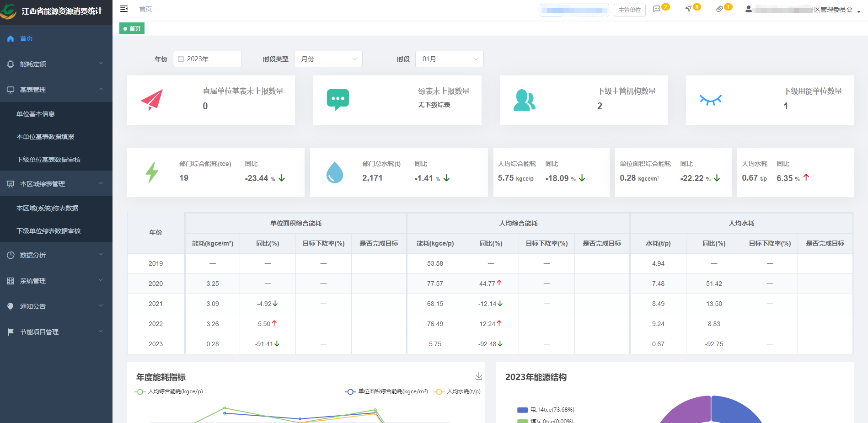
Task: Toggle the 通知公告 chevron arrow
Action: 101,305
